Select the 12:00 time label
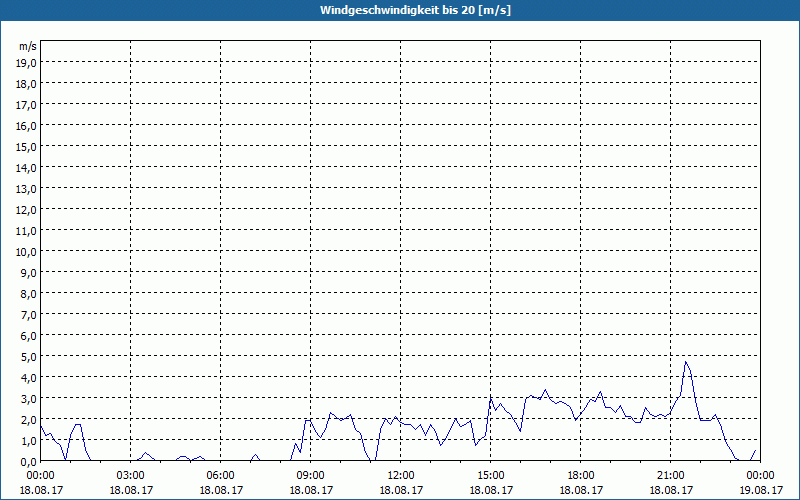 tap(400, 475)
